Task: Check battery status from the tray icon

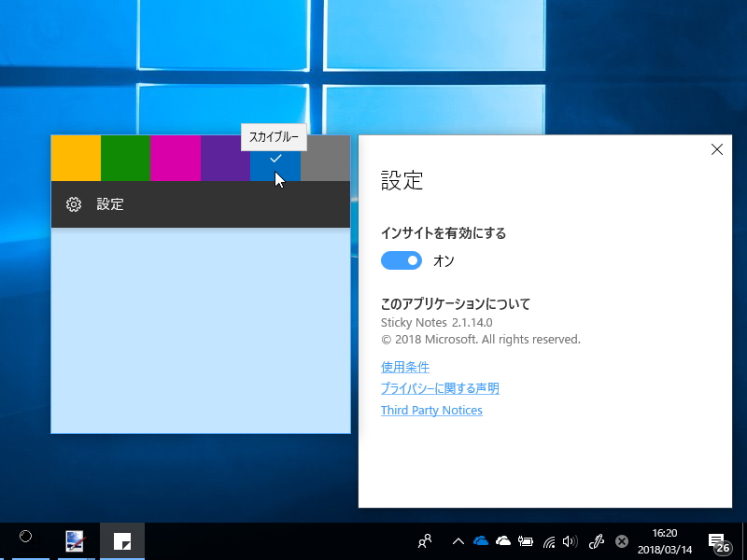Action: [525, 540]
